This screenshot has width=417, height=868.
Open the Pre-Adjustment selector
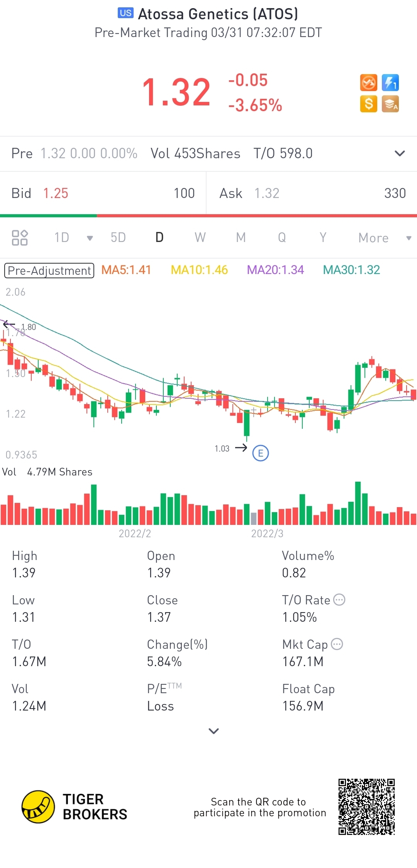[49, 271]
